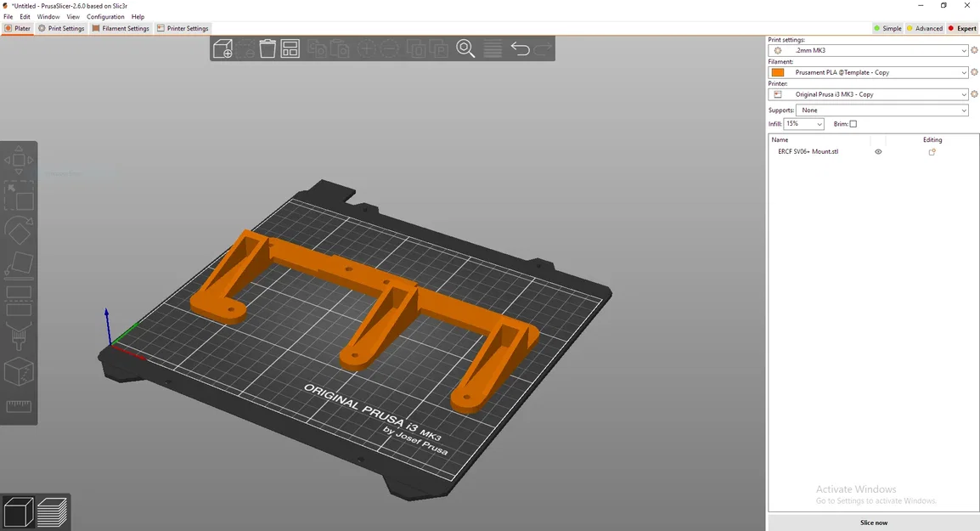Image resolution: width=980 pixels, height=531 pixels.
Task: Click the Redo arrow icon
Action: pyautogui.click(x=543, y=48)
